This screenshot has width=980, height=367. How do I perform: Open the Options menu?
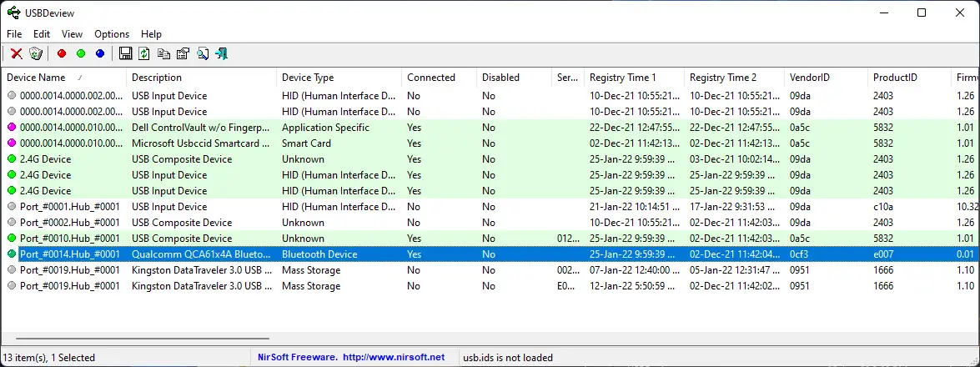tap(112, 34)
